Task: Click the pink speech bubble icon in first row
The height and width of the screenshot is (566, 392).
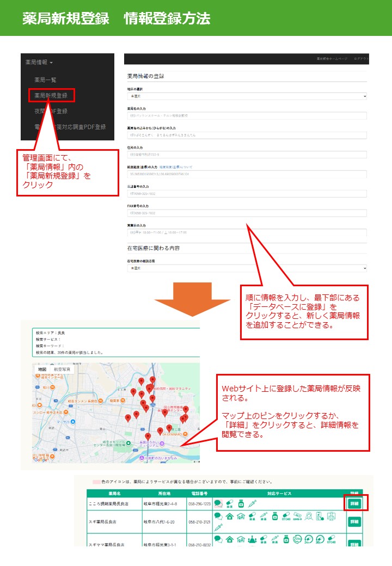Action: pos(218,504)
